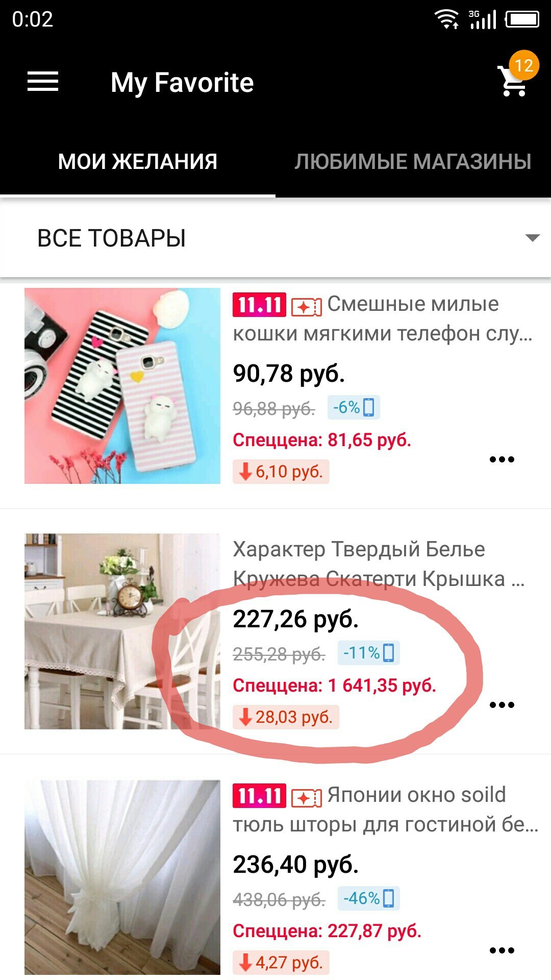Open three-dot menu for the tulle curtain item
Image resolution: width=551 pixels, height=980 pixels.
[x=502, y=950]
